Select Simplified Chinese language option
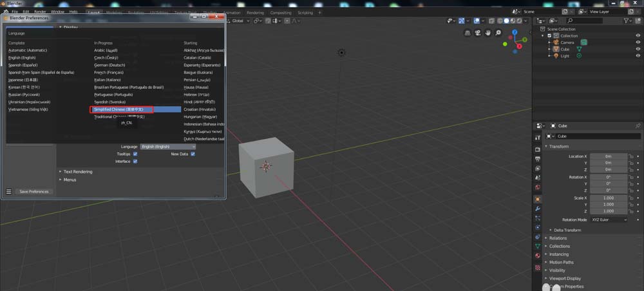This screenshot has width=644, height=291. click(x=135, y=109)
